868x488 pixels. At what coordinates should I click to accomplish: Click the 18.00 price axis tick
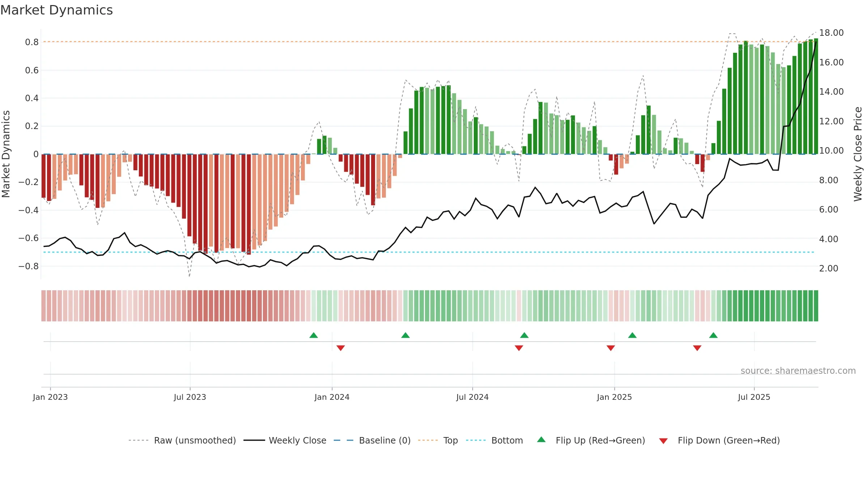click(x=831, y=33)
